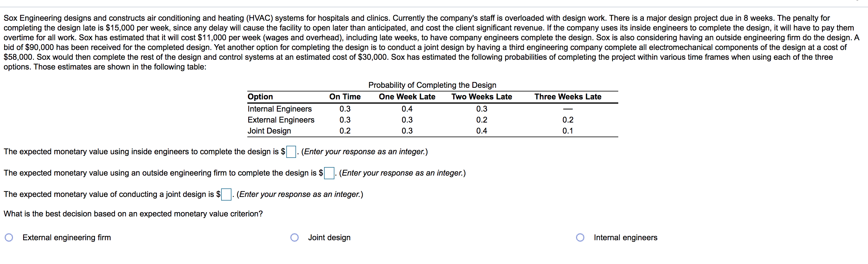Choose Internal engineers as the best decision
Screen dimensions: 868x264
580,237
